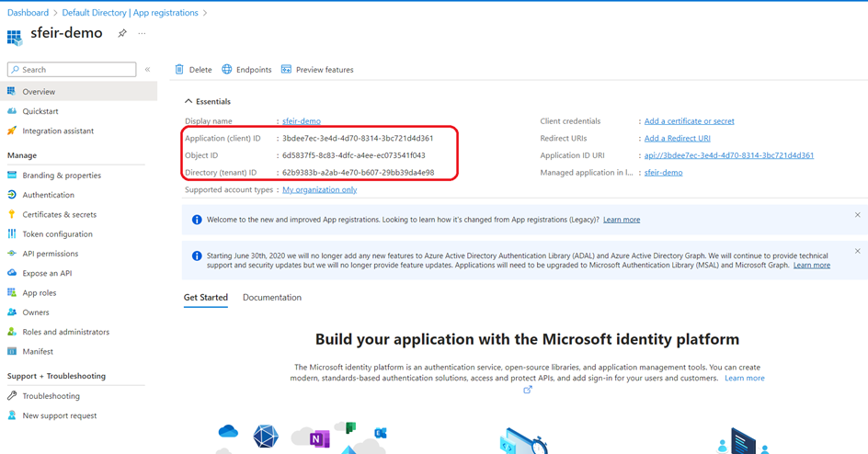Image resolution: width=868 pixels, height=454 pixels.
Task: Open Learn more in App registrations banner
Action: tap(621, 220)
